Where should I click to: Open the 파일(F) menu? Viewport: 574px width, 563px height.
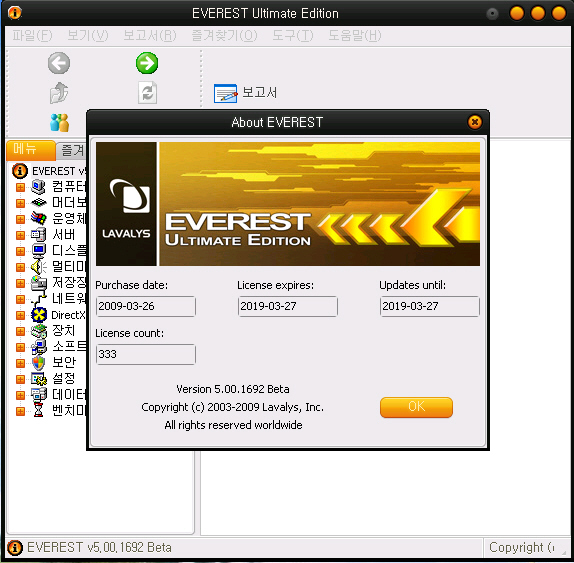pyautogui.click(x=32, y=36)
